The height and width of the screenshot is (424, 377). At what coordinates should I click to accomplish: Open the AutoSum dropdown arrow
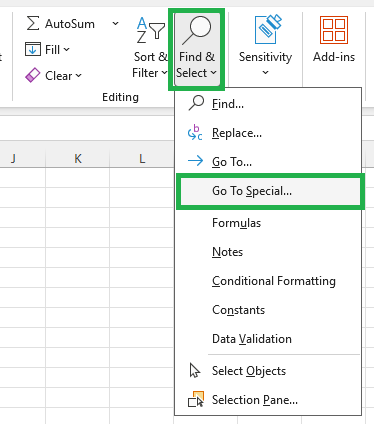tap(115, 24)
